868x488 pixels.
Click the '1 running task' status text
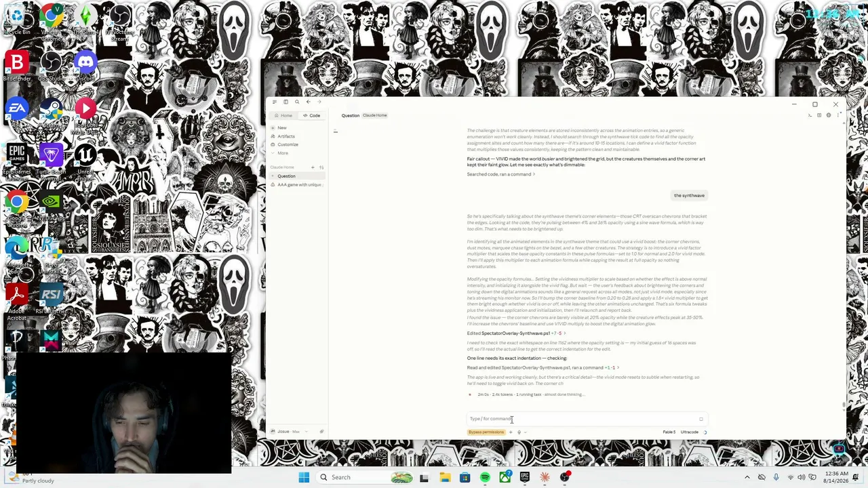[x=529, y=394]
